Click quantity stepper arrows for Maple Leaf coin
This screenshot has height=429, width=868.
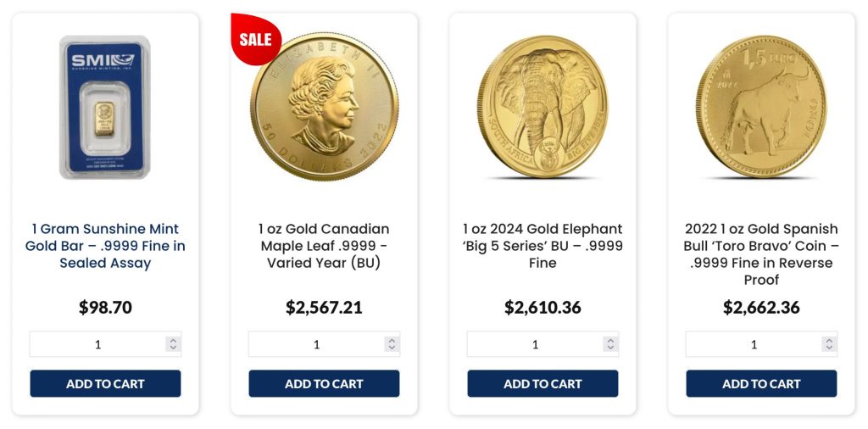pos(392,344)
